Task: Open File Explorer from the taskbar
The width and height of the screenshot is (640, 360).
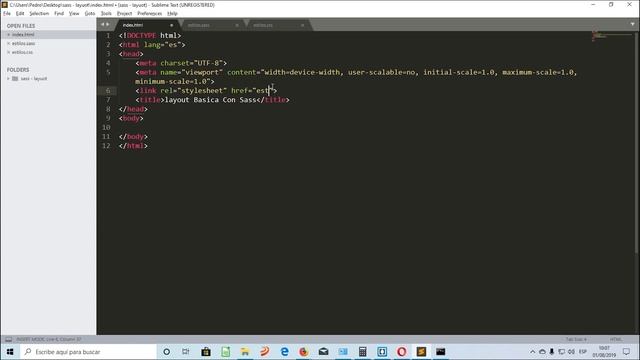Action: pyautogui.click(x=245, y=351)
